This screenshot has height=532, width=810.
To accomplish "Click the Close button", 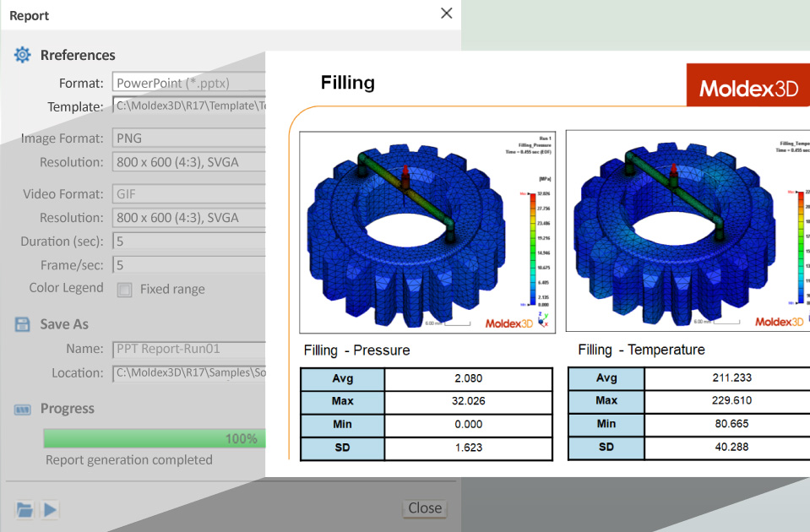I will tap(424, 508).
